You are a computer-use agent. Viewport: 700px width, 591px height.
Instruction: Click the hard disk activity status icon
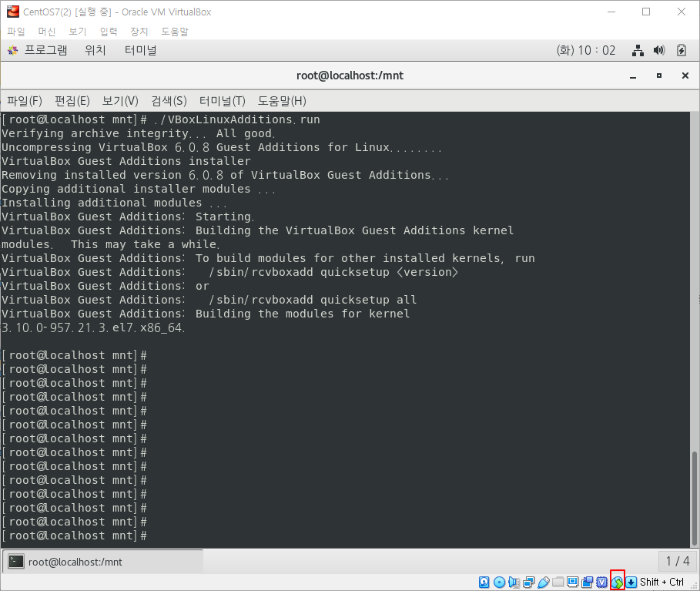tap(484, 582)
